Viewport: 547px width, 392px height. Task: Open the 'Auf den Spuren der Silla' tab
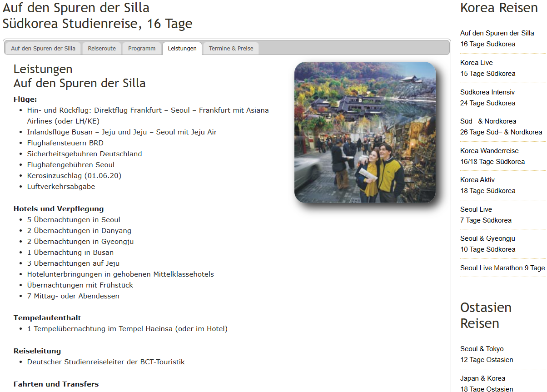click(43, 49)
